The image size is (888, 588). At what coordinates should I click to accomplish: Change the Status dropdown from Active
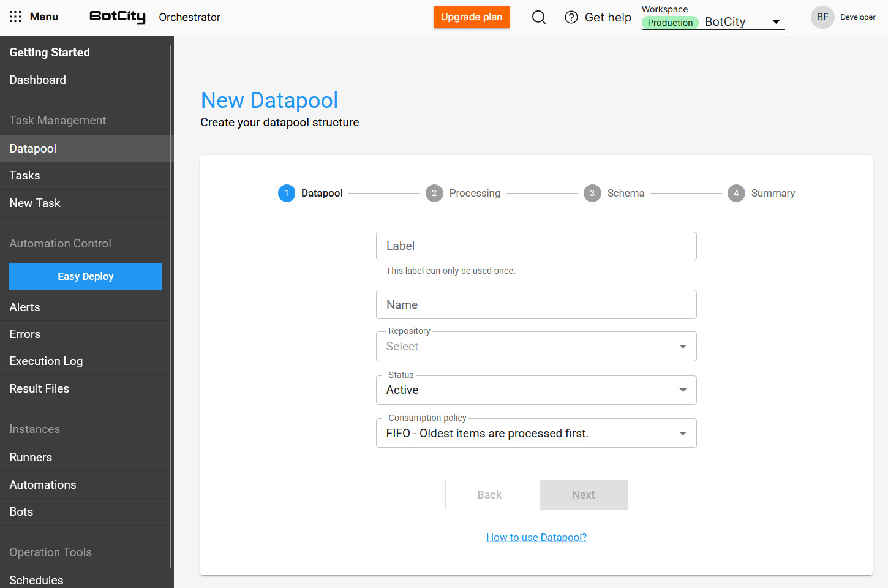point(536,390)
